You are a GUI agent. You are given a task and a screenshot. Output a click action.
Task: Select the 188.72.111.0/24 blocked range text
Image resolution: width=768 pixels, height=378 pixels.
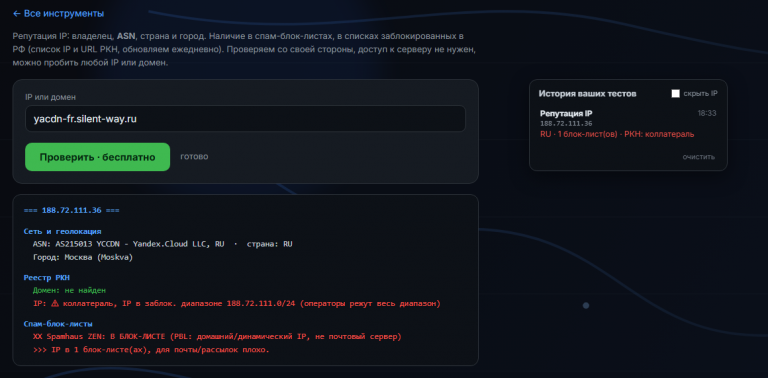pos(261,304)
